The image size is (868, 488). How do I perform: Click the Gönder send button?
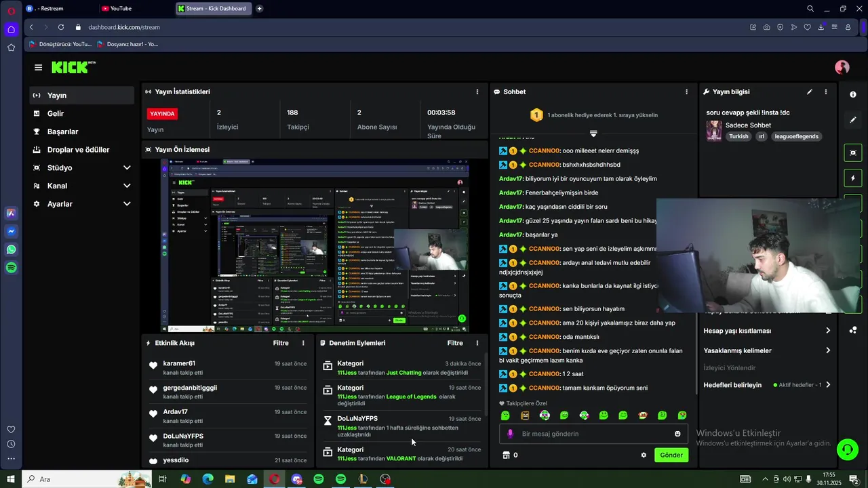click(x=671, y=455)
